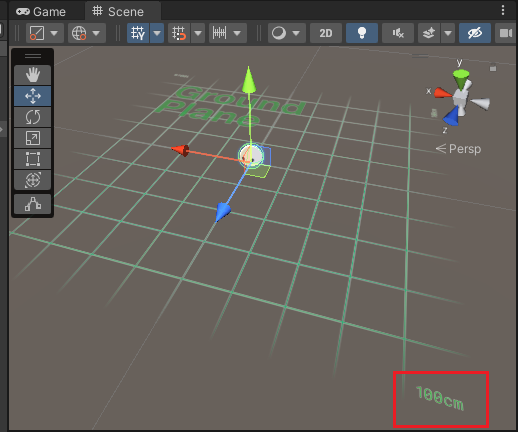The image size is (518, 432).
Task: Expand the draw mode dropdown arrow
Action: click(296, 33)
